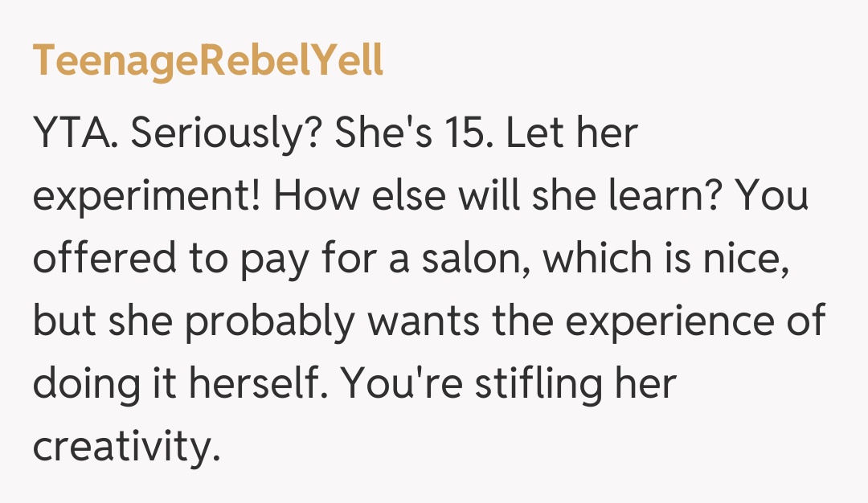Open the TeenageRebelYell user profile
The width and height of the screenshot is (868, 503).
(208, 62)
